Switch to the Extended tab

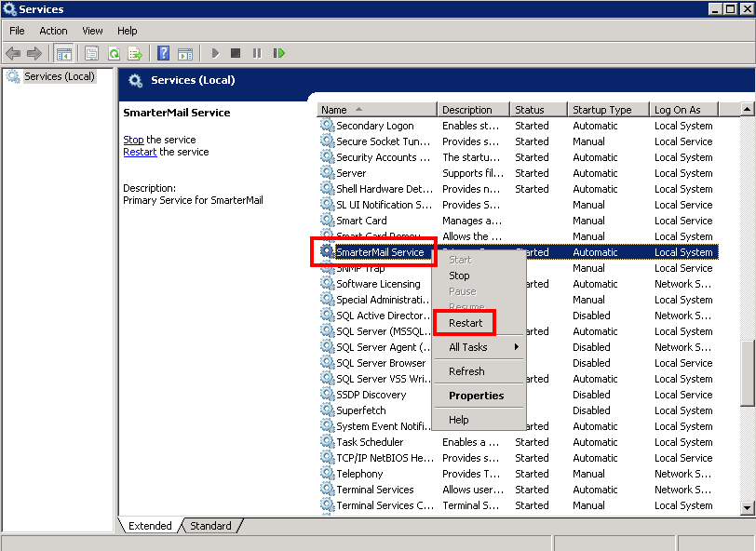click(x=150, y=526)
